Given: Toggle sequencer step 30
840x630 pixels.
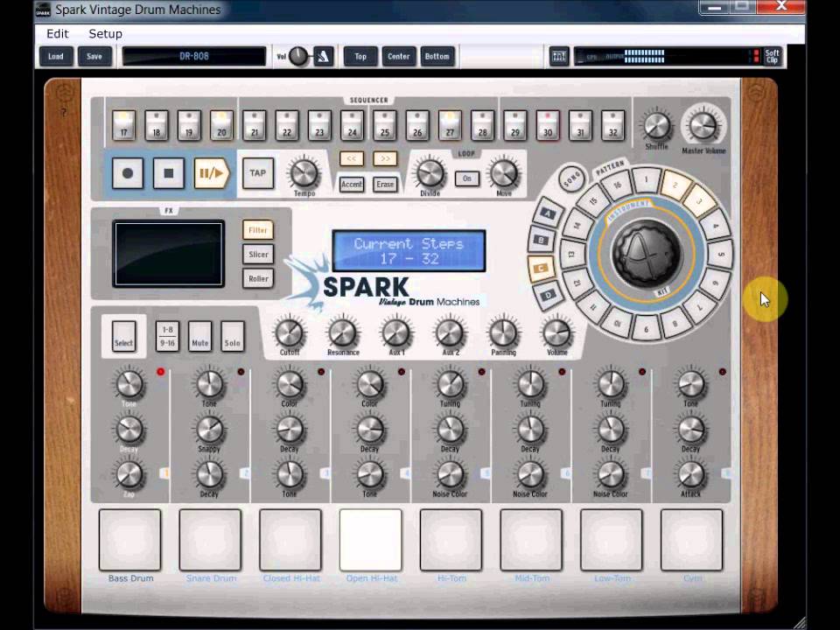Looking at the screenshot, I should 548,125.
